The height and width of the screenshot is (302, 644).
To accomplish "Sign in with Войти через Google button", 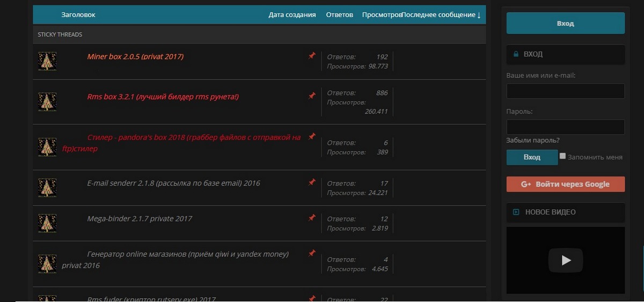I will point(566,184).
